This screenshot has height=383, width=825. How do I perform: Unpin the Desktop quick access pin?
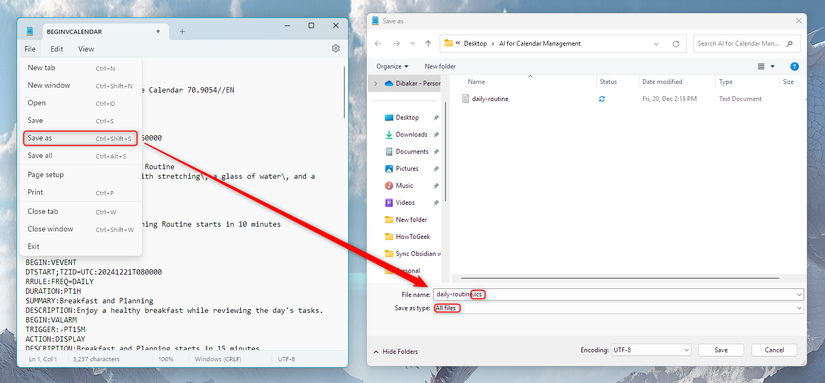click(x=436, y=118)
